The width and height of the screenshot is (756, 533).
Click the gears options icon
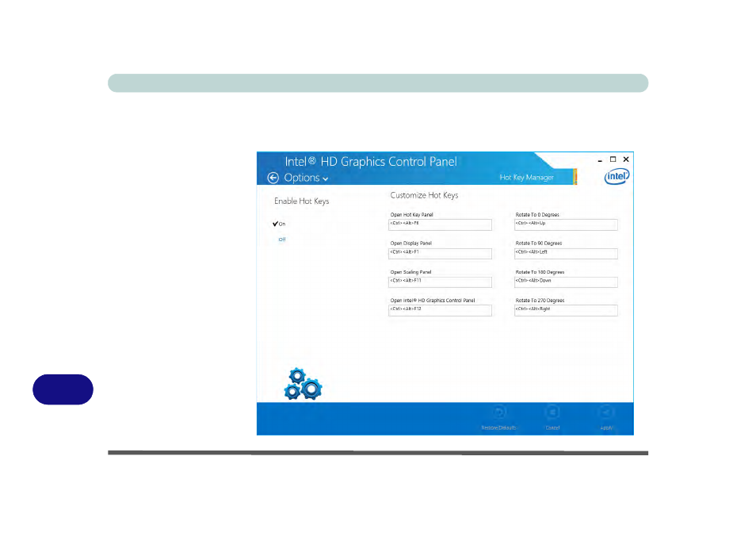click(x=303, y=384)
